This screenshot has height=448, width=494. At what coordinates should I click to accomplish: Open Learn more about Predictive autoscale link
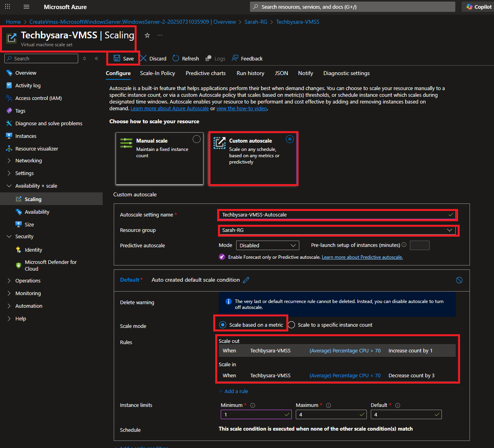[362, 257]
